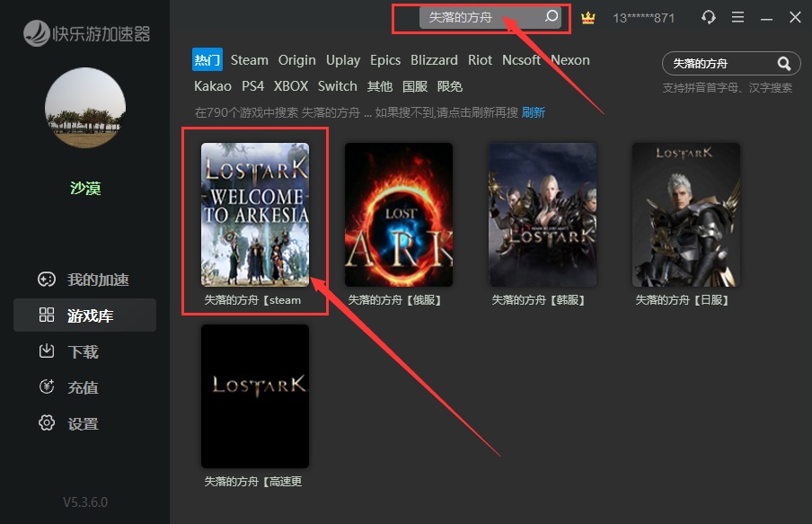The height and width of the screenshot is (524, 812).
Task: Close the accelerator window
Action: [x=796, y=17]
